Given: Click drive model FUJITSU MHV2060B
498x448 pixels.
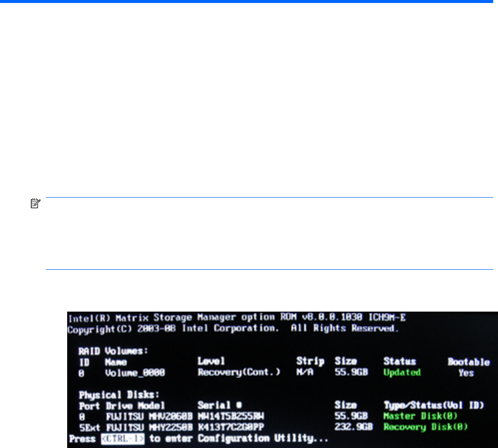Looking at the screenshot, I should click(149, 416).
